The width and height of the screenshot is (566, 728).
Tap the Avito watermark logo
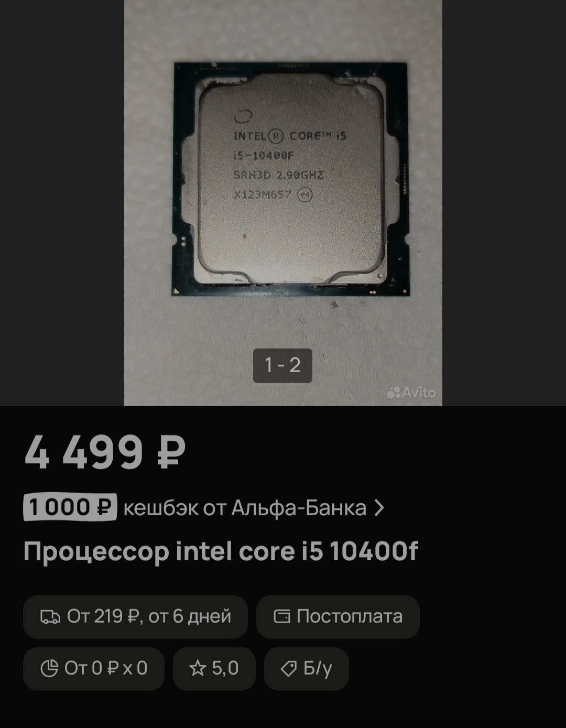coord(412,393)
